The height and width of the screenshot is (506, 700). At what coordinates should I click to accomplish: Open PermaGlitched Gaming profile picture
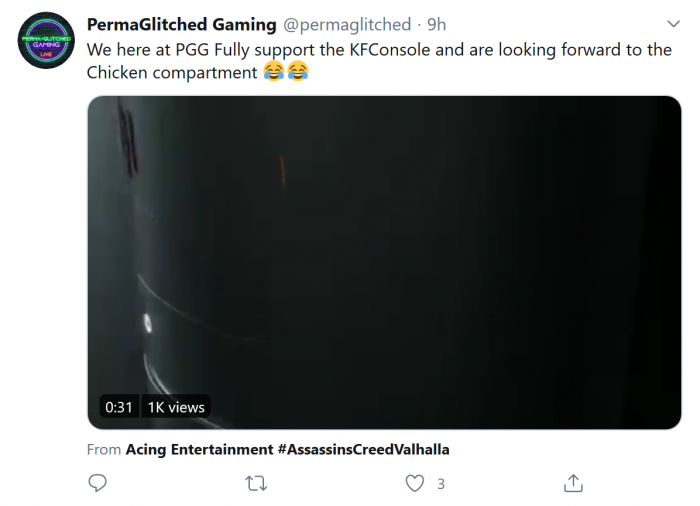point(47,40)
